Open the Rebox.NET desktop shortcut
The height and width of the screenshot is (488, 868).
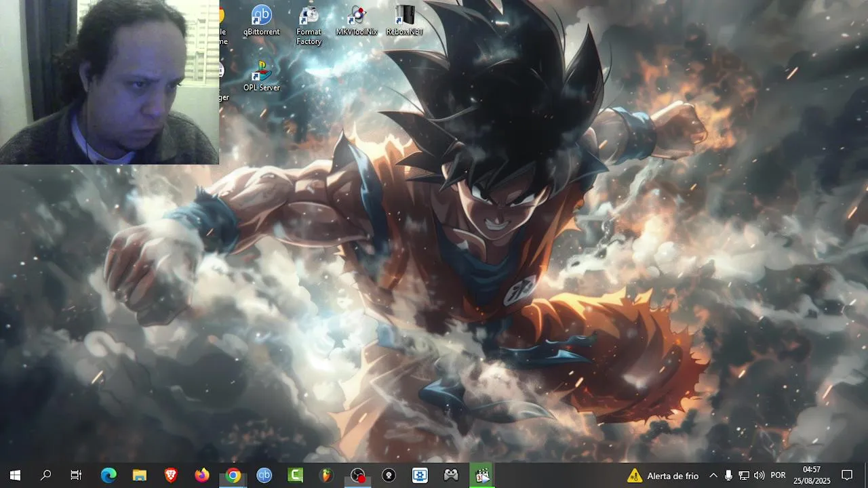404,21
